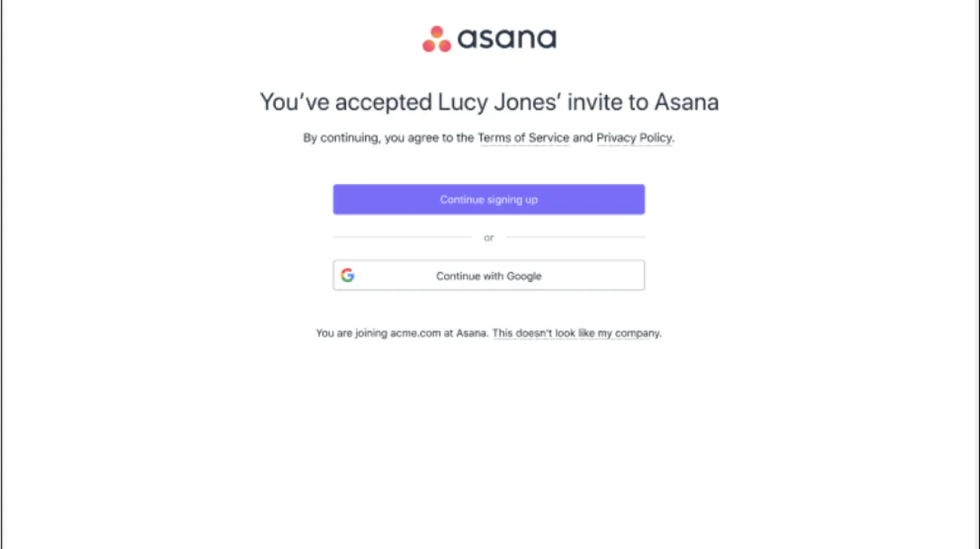View the Privacy Policy

click(x=633, y=138)
